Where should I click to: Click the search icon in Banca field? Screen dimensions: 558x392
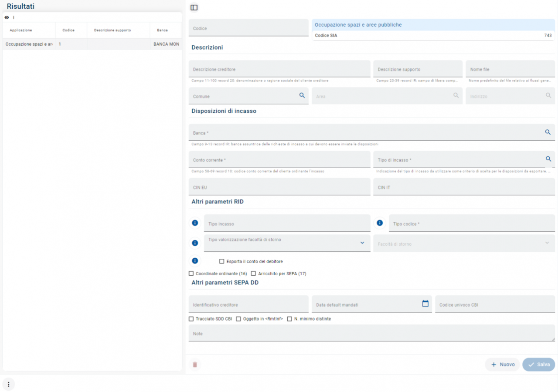point(548,132)
